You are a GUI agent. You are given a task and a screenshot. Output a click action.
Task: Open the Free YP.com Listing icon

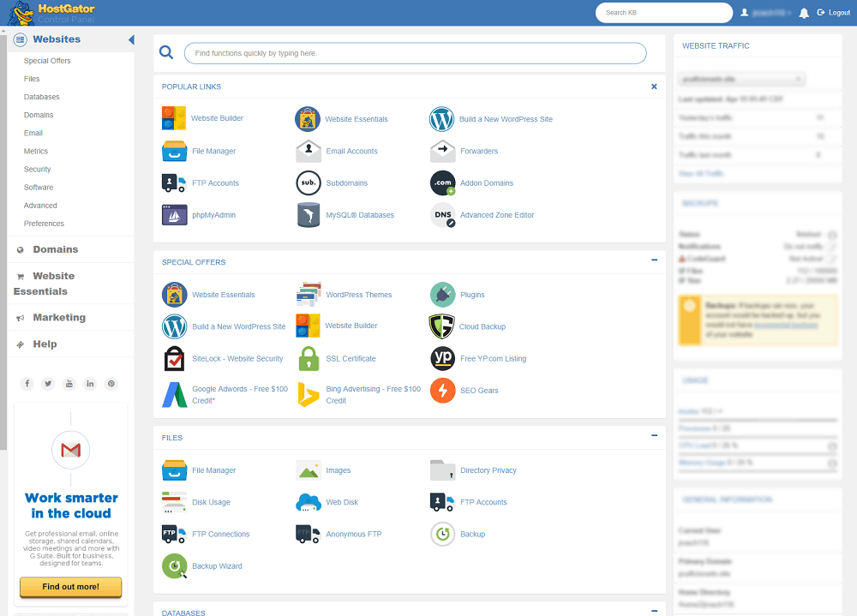[443, 359]
